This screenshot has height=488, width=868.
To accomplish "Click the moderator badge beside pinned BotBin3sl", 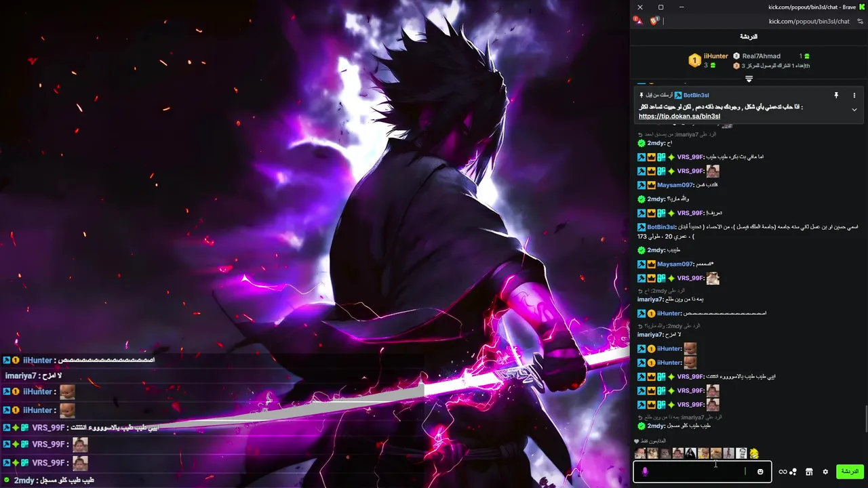I will [x=677, y=96].
